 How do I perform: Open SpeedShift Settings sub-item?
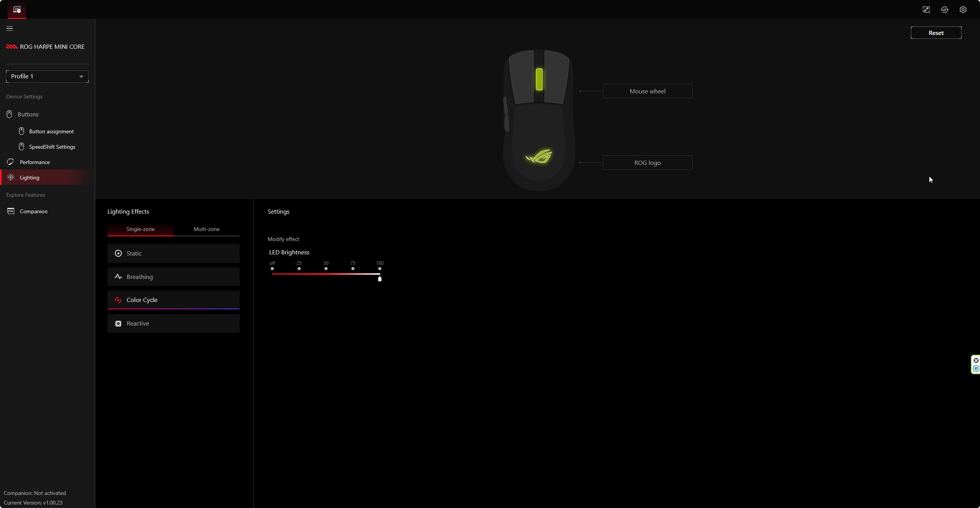click(x=52, y=147)
